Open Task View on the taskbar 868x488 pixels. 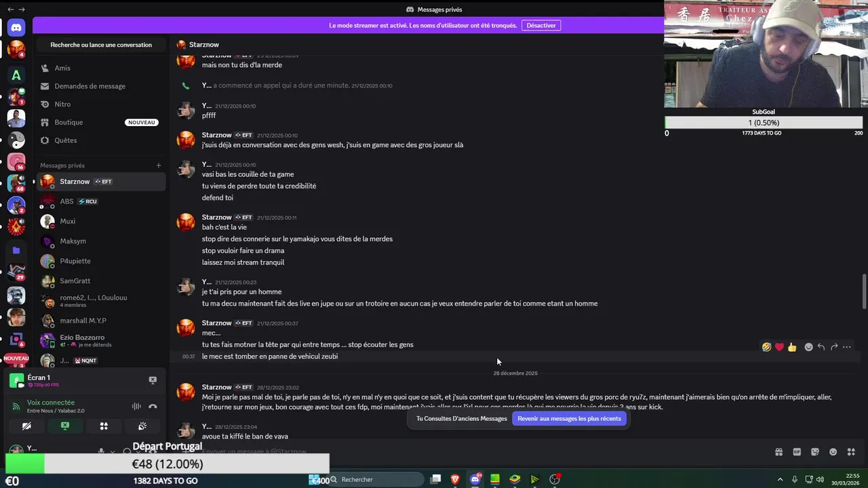435,479
